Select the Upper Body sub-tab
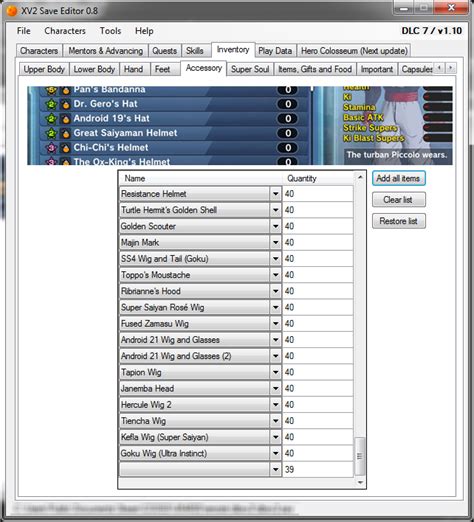Viewport: 474px width, 522px height. 44,69
